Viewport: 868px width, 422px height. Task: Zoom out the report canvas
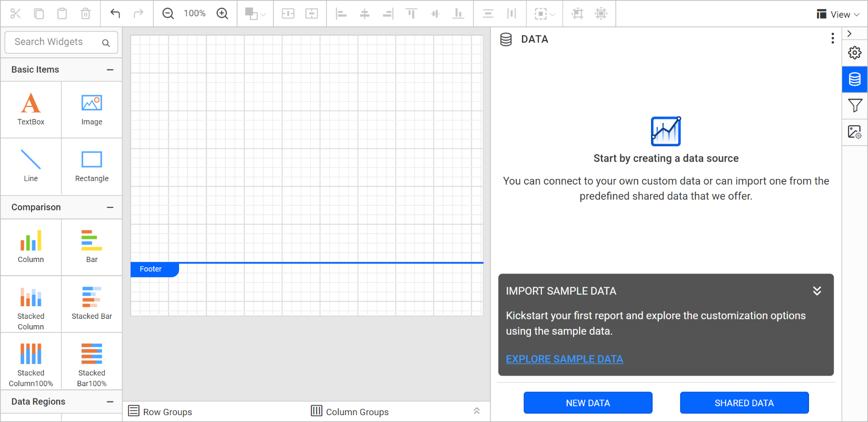[168, 14]
